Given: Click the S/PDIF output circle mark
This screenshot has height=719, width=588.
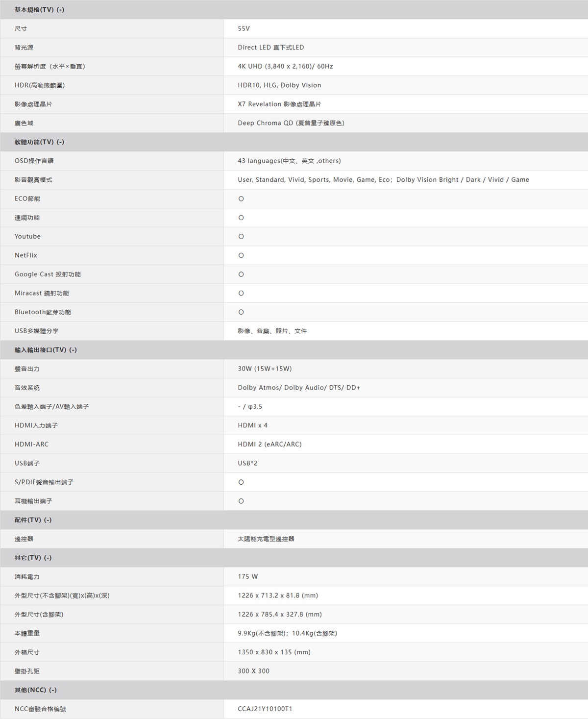Looking at the screenshot, I should (x=241, y=482).
